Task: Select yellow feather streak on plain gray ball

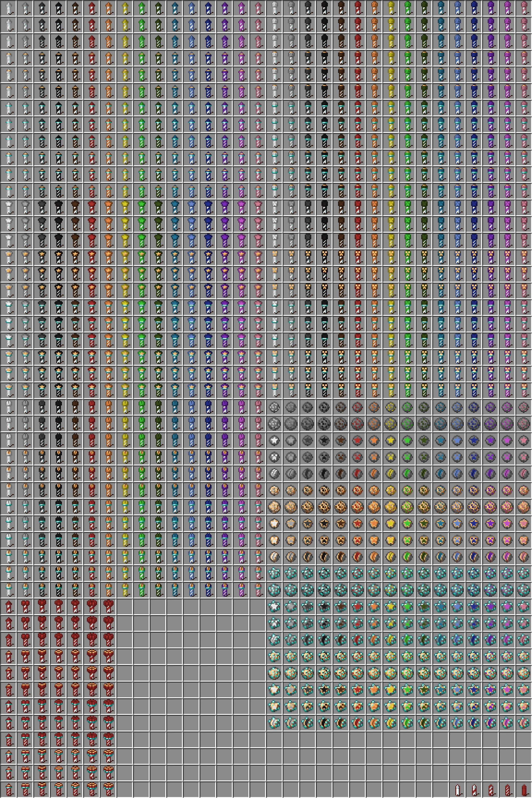Action: click(390, 474)
